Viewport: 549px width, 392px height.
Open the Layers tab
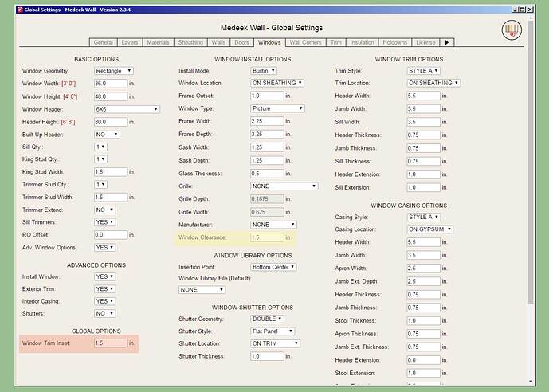[x=130, y=42]
